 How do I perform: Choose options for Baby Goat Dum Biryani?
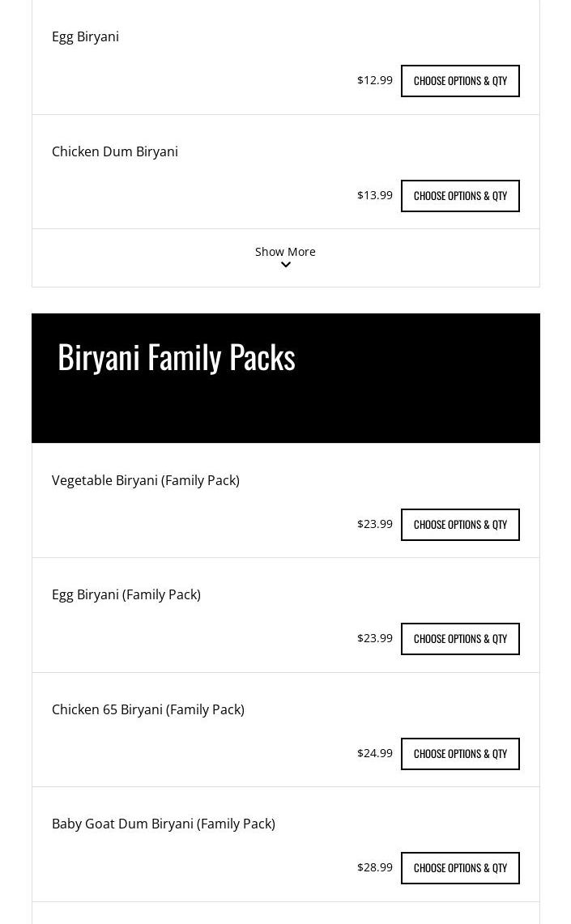click(460, 868)
